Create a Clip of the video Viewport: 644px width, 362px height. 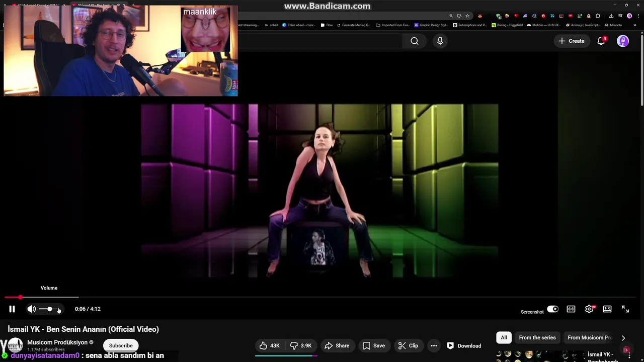coord(408,346)
